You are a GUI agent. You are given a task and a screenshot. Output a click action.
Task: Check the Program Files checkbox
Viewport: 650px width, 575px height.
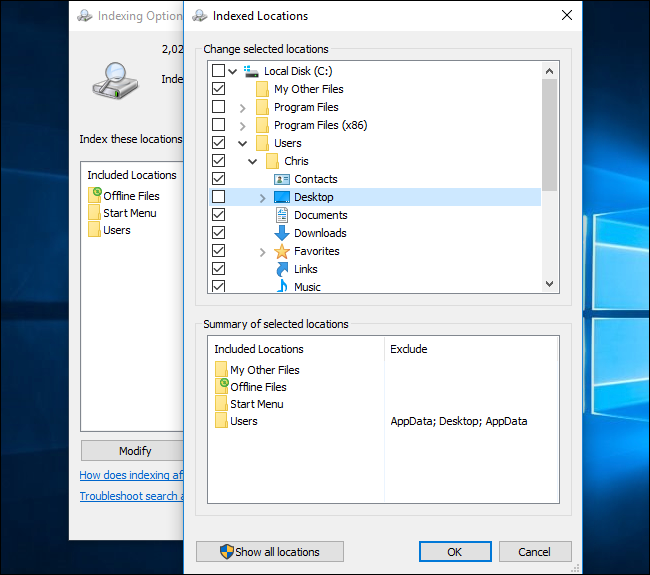coord(218,107)
